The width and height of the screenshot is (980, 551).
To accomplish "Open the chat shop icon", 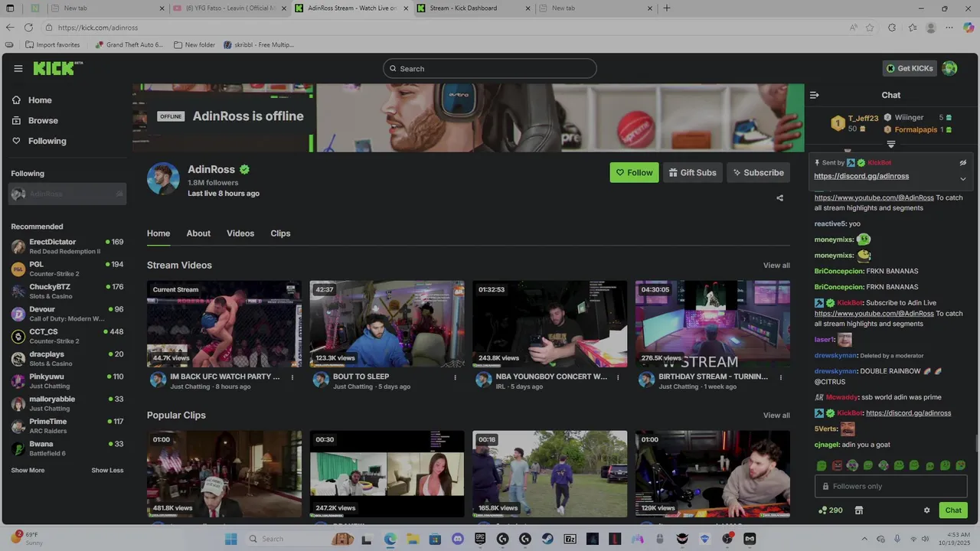I will pyautogui.click(x=859, y=510).
